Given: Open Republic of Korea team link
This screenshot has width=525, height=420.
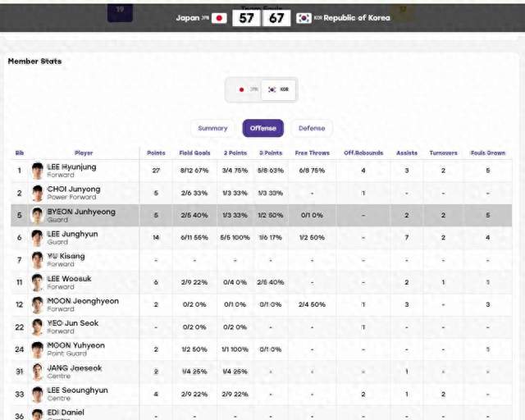Looking at the screenshot, I should point(357,18).
